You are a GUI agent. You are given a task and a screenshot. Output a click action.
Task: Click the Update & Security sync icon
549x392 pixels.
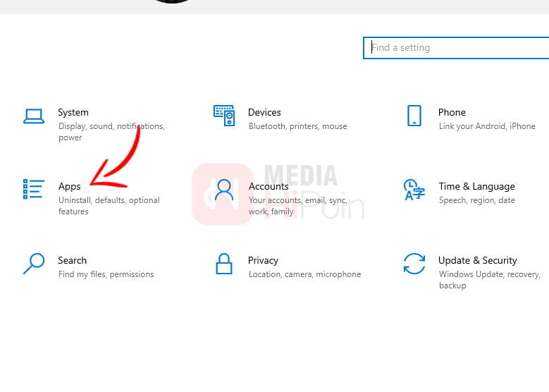tap(414, 264)
